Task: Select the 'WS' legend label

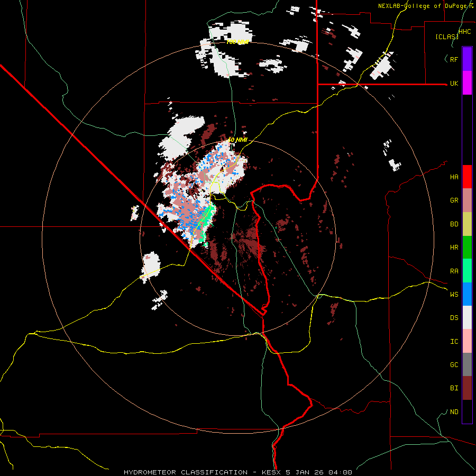Action: pos(454,295)
